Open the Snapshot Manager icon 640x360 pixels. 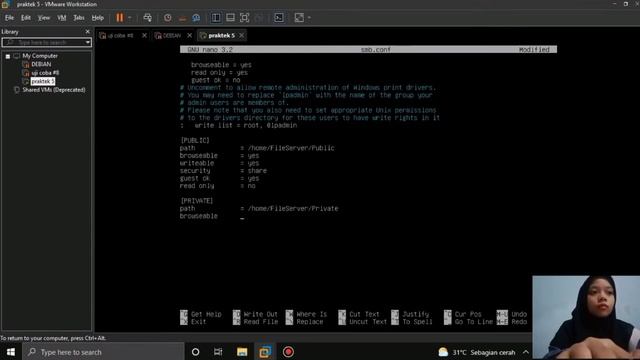tap(196, 18)
